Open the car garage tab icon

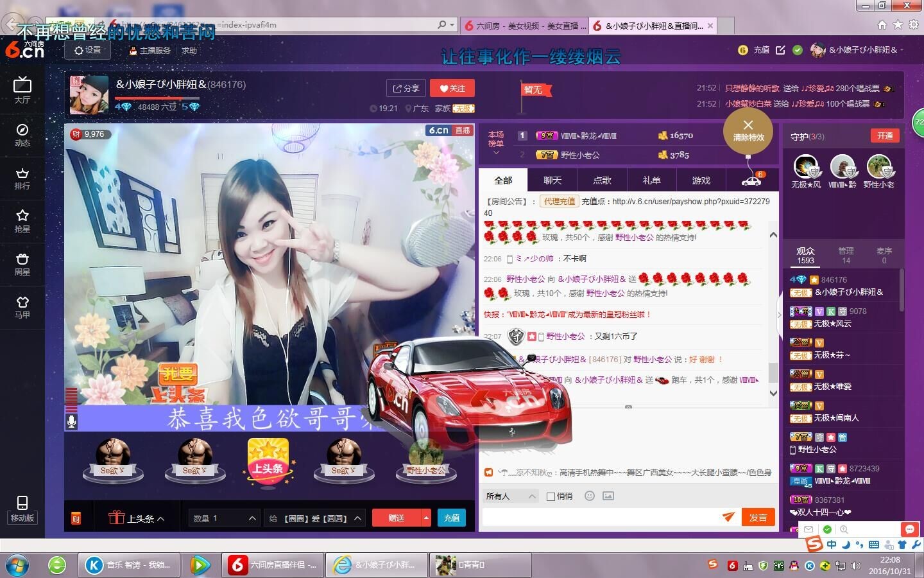click(x=751, y=180)
